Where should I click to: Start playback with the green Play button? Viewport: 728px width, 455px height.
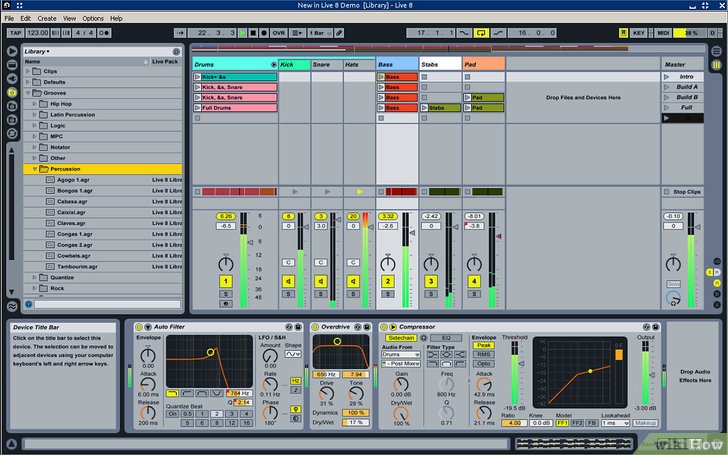coord(242,33)
